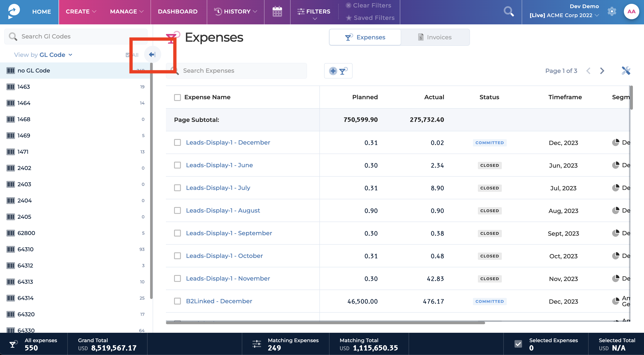
Task: Select the no GL Code row
Action: (x=75, y=71)
